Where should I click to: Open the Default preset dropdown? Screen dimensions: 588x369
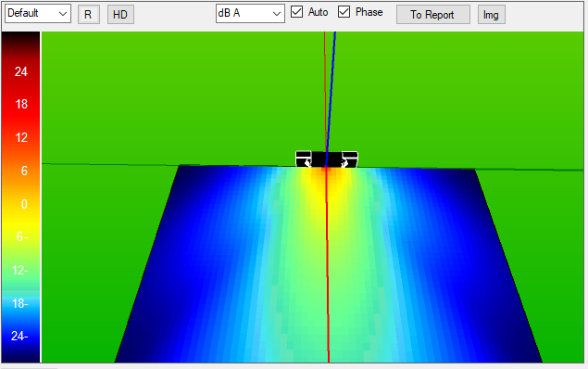click(x=38, y=14)
